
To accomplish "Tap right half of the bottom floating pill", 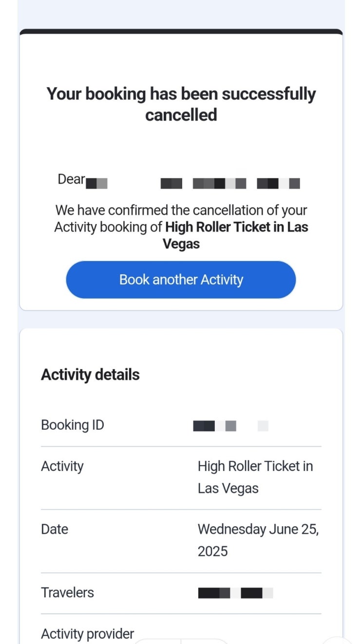I will point(205,641).
